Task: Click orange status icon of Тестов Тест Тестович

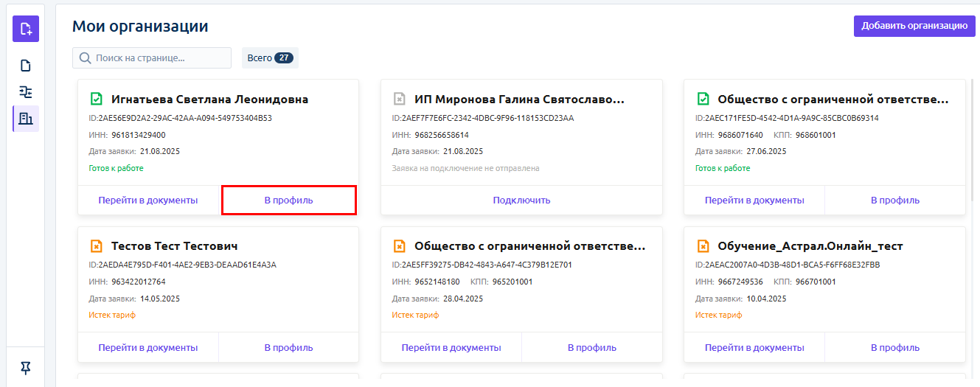Action: [x=96, y=245]
